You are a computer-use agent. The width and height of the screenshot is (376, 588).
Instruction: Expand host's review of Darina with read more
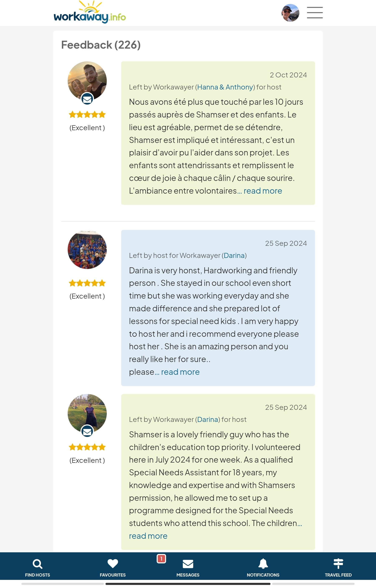pos(180,372)
